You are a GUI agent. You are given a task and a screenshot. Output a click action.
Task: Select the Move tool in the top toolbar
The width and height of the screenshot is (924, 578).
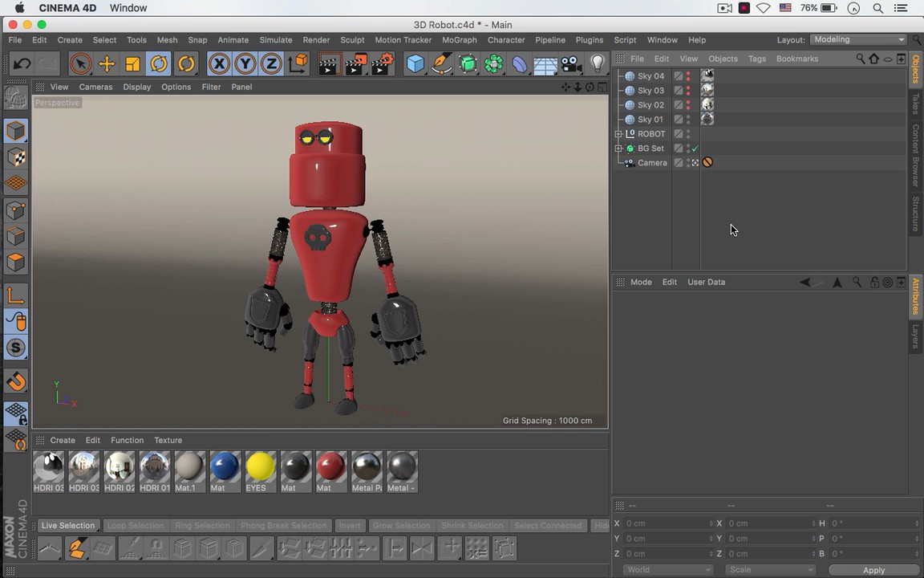pos(107,64)
